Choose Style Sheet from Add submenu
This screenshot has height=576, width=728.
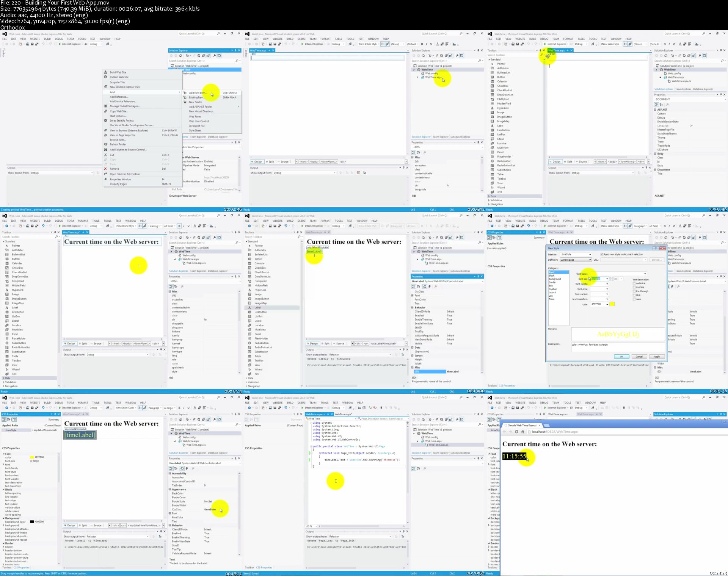(x=195, y=130)
